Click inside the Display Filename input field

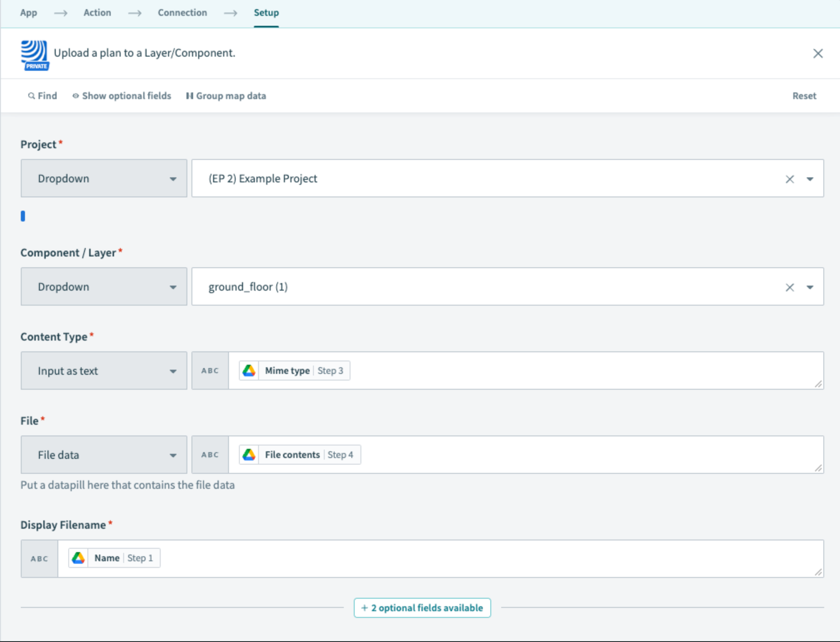(458, 559)
